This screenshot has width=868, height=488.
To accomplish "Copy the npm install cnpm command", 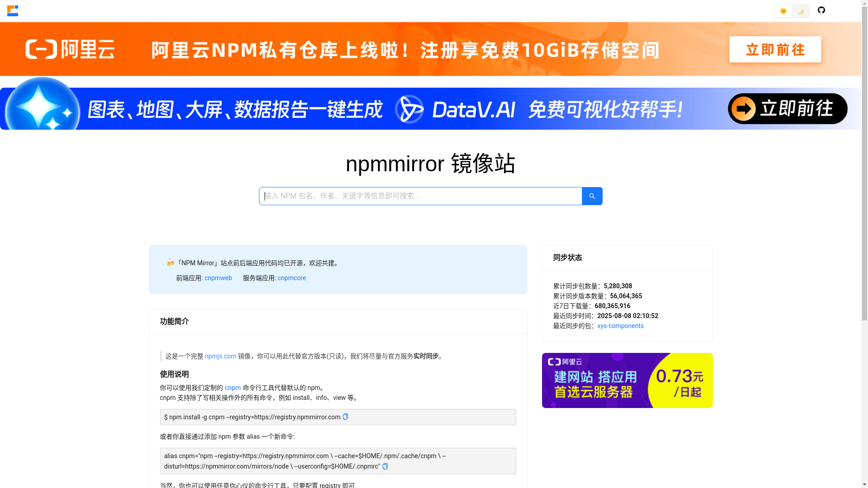I will [345, 417].
